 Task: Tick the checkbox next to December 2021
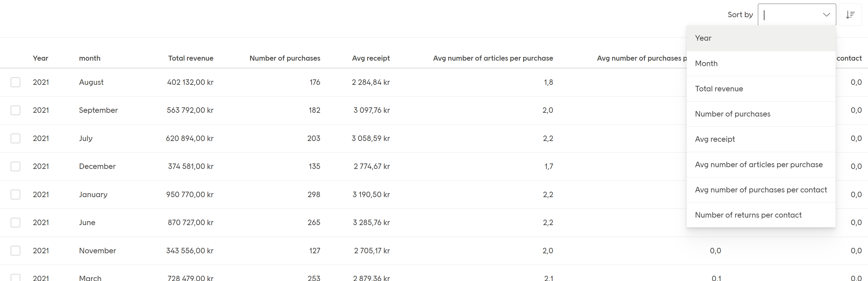coord(15,166)
